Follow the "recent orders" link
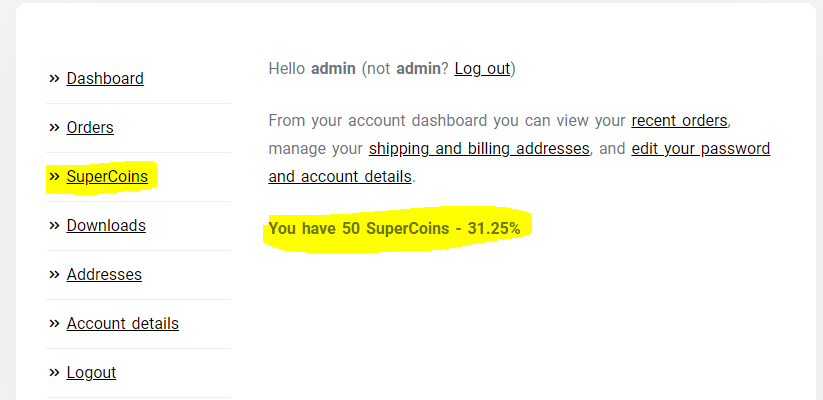This screenshot has width=823, height=400. tap(679, 121)
